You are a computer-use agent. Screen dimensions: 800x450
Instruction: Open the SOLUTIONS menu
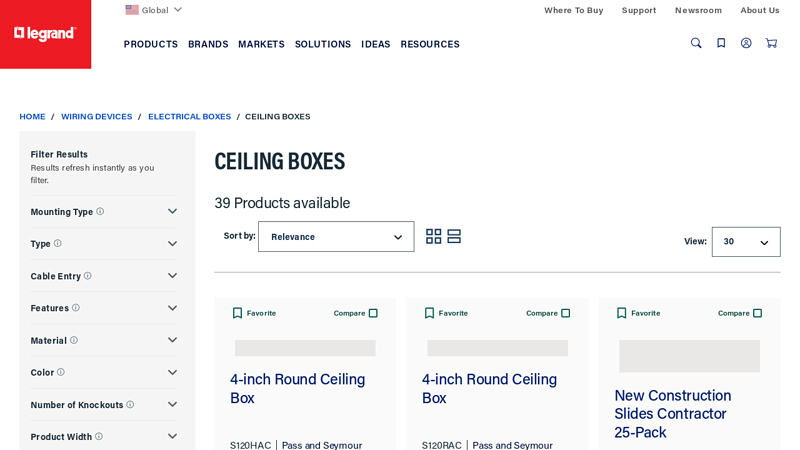coord(323,44)
